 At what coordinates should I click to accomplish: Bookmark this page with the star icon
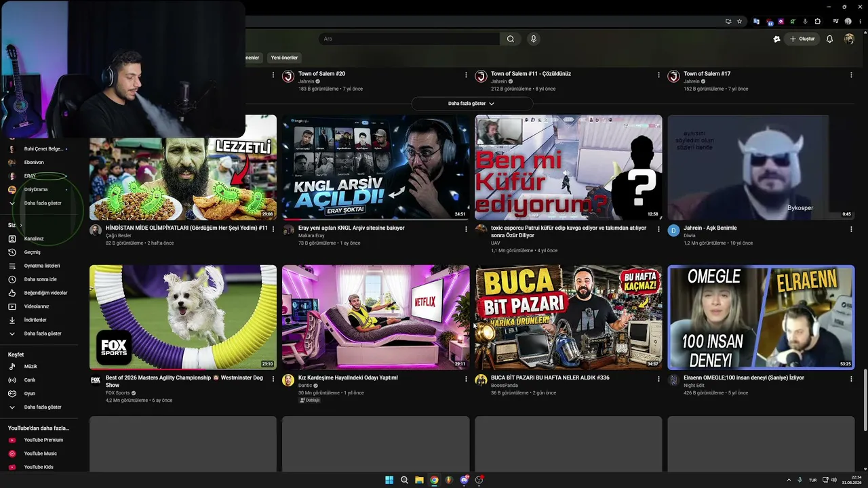739,21
